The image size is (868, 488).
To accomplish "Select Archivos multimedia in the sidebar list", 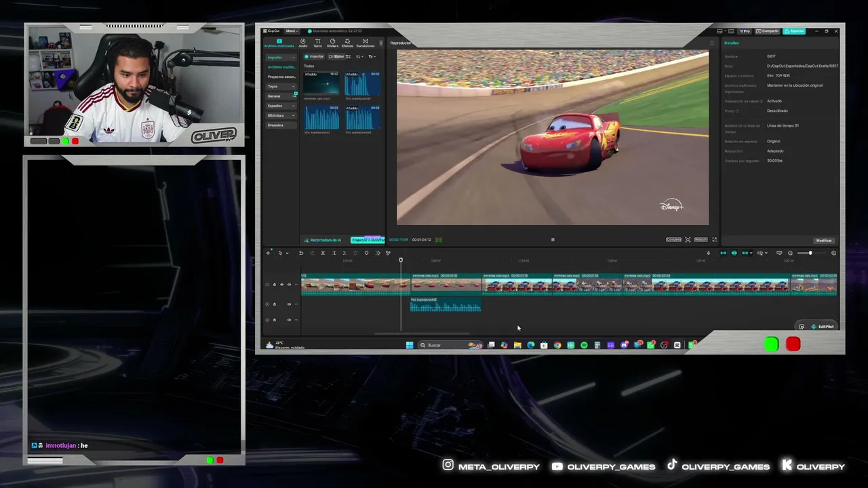I will (x=281, y=67).
